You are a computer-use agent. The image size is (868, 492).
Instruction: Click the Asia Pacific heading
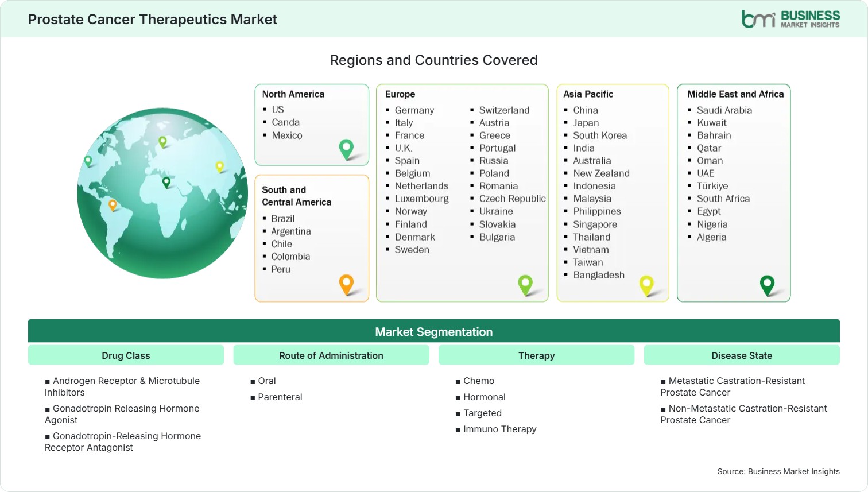(588, 94)
